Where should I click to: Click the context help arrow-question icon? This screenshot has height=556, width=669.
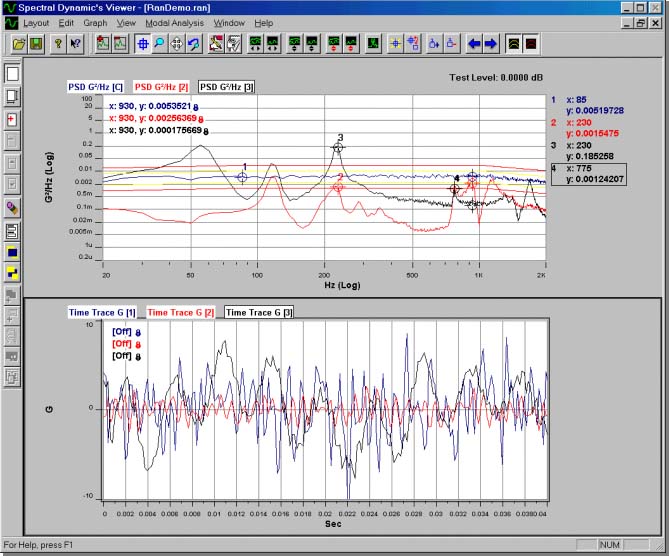pyautogui.click(x=77, y=44)
